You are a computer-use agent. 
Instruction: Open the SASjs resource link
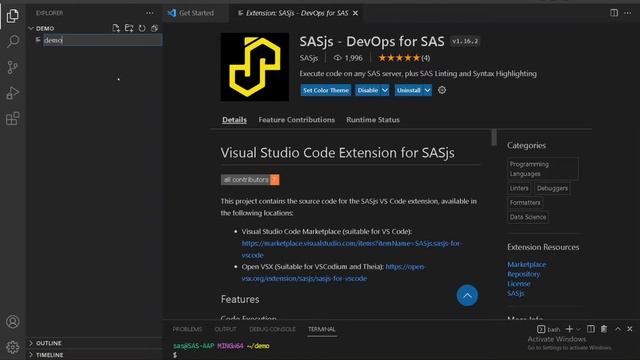(x=516, y=293)
